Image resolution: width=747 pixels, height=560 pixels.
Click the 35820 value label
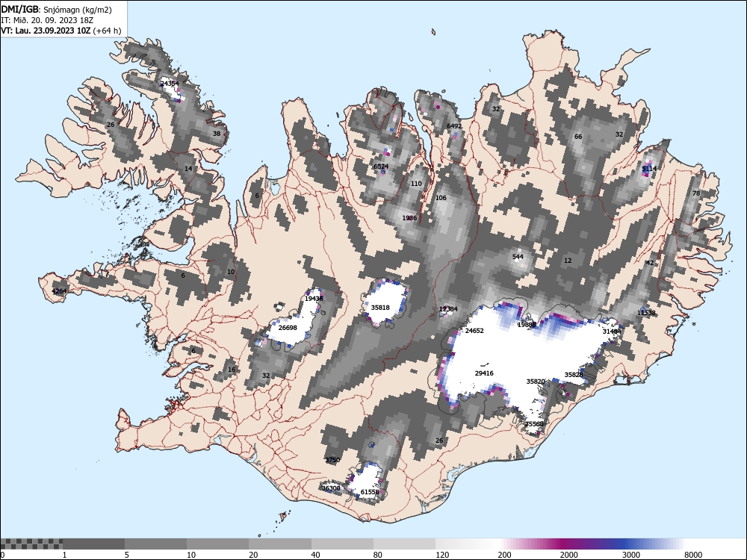point(536,382)
